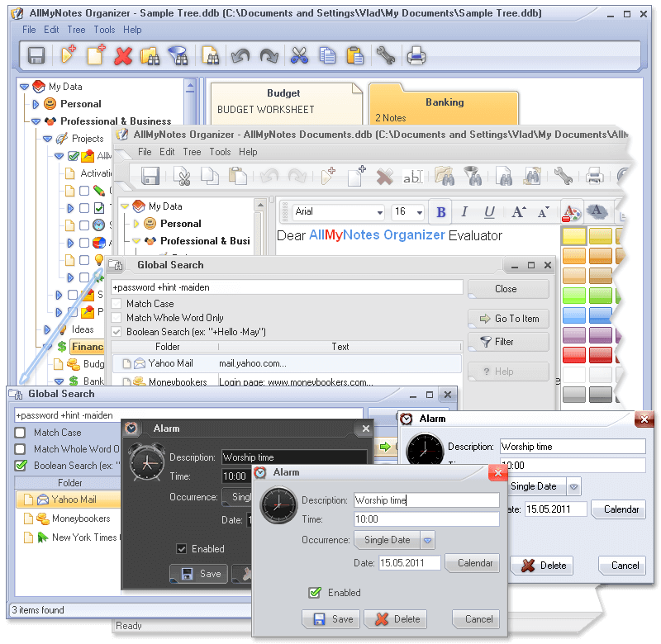The width and height of the screenshot is (661, 644).
Task: Toggle Underline formatting in the font toolbar
Action: click(488, 212)
